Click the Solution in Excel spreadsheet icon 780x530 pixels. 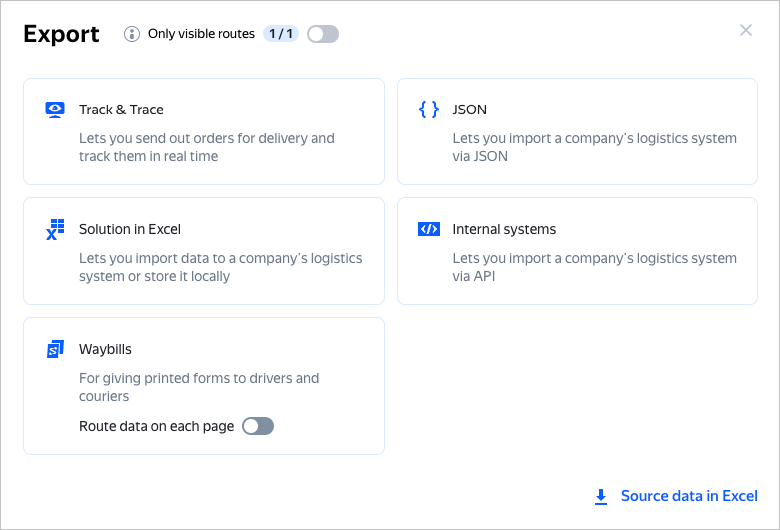click(55, 230)
